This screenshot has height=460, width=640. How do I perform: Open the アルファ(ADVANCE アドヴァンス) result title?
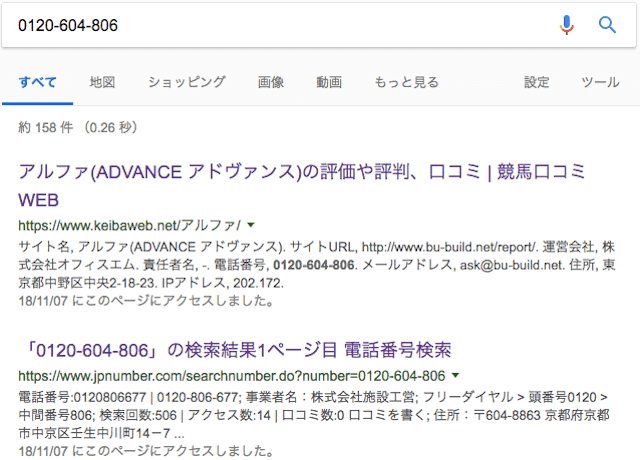click(x=302, y=186)
